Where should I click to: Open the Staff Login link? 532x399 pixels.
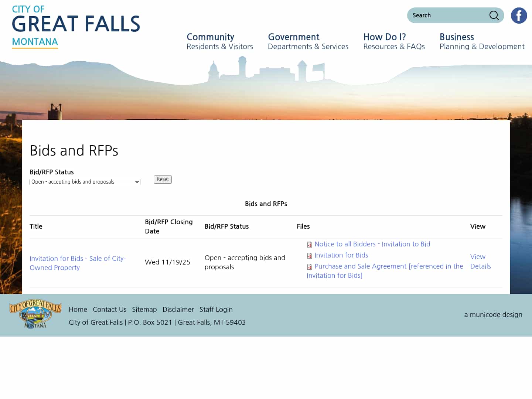[x=216, y=310]
